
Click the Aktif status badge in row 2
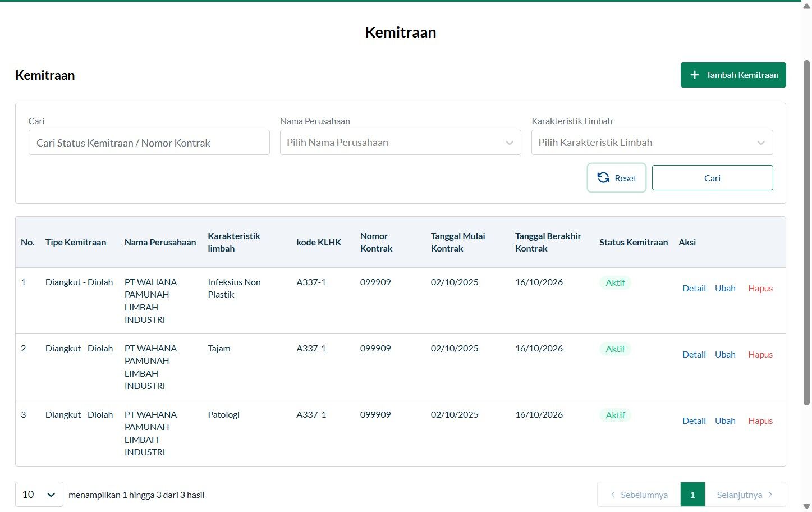615,349
